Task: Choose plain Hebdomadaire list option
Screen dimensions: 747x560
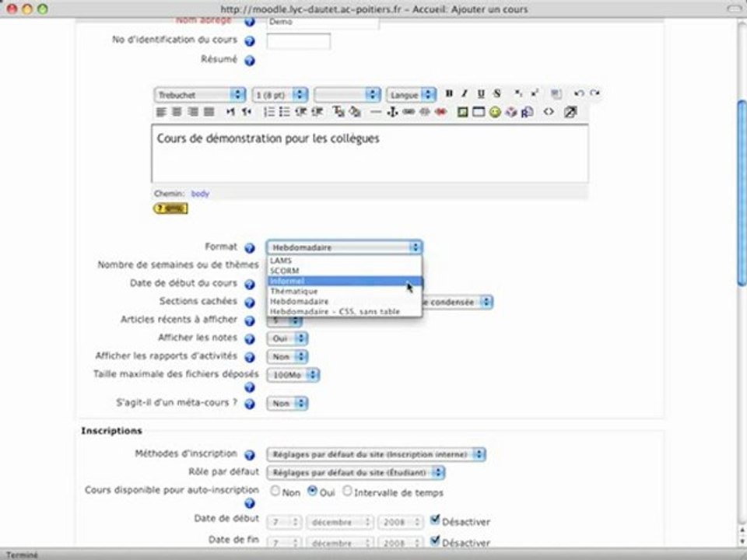Action: point(345,302)
